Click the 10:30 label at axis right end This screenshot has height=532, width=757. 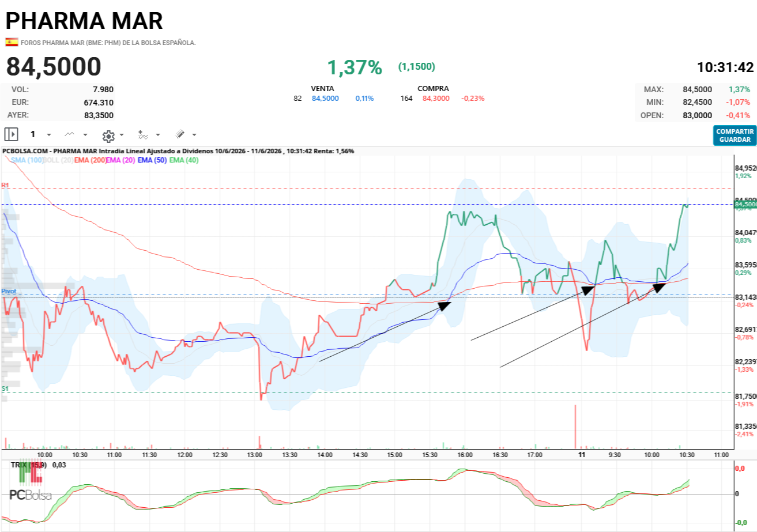click(x=687, y=455)
